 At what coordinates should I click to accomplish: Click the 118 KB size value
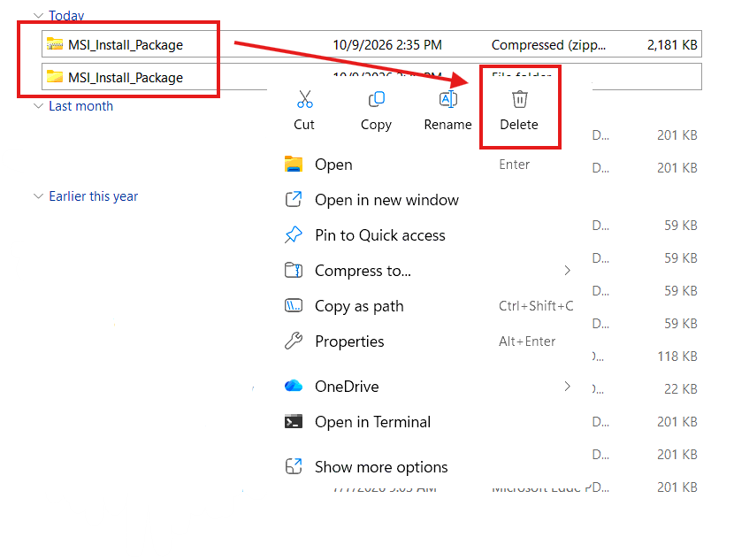click(677, 357)
